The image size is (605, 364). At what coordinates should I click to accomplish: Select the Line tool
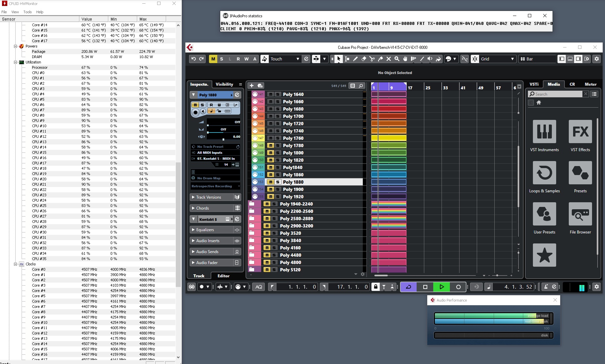(x=422, y=59)
